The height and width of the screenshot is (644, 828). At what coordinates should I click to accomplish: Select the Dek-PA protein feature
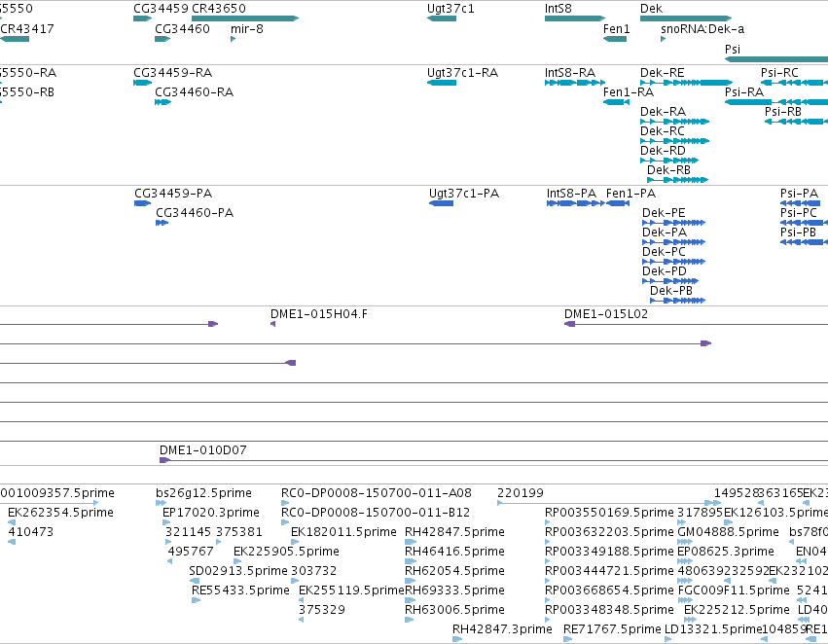tap(674, 242)
